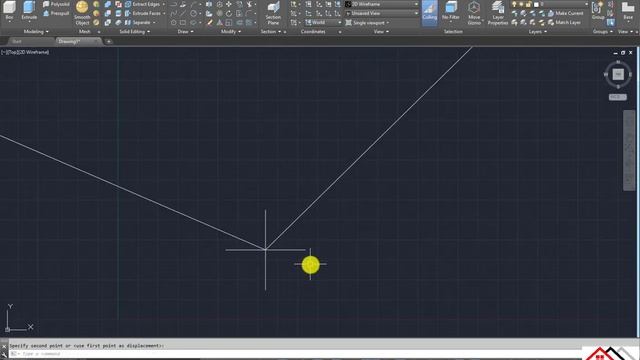The height and width of the screenshot is (360, 640).
Task: Pick the Extrude Faces tool
Action: 142,13
